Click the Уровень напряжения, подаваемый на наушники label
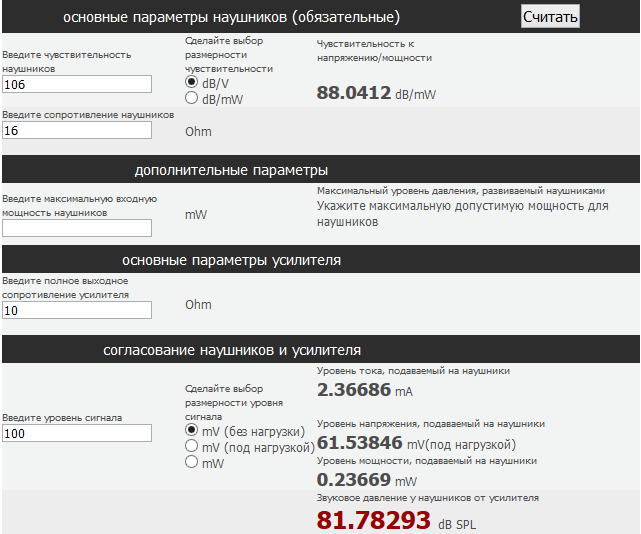This screenshot has width=641, height=534. 431,424
